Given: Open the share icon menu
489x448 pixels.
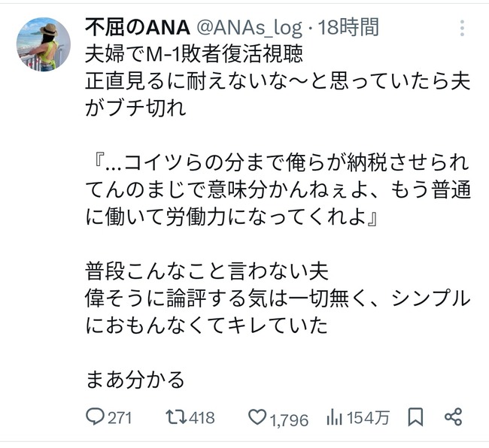Looking at the screenshot, I should (453, 417).
